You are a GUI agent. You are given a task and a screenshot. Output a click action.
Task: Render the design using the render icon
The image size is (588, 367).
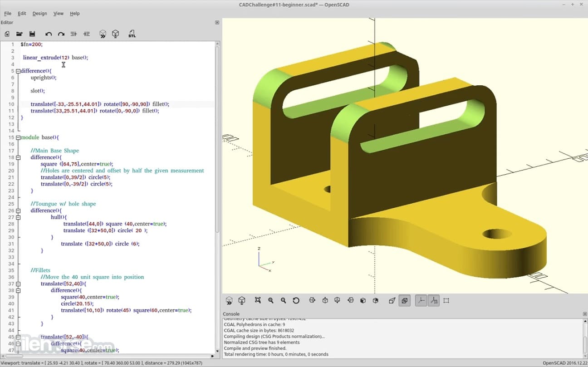coord(115,34)
